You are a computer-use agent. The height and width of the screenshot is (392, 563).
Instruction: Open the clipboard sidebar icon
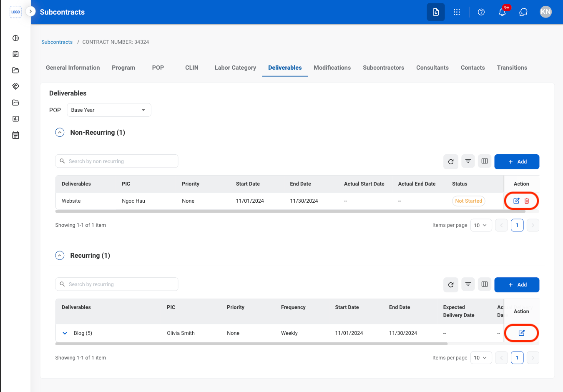click(15, 54)
